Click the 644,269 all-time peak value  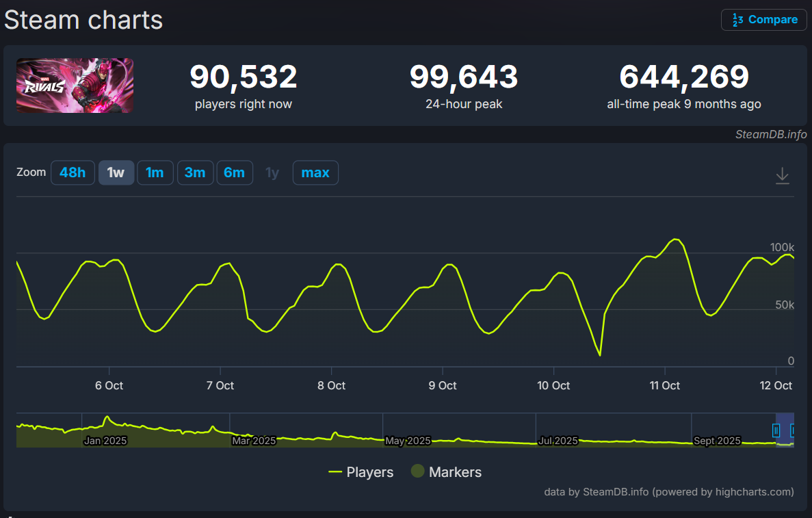click(684, 77)
